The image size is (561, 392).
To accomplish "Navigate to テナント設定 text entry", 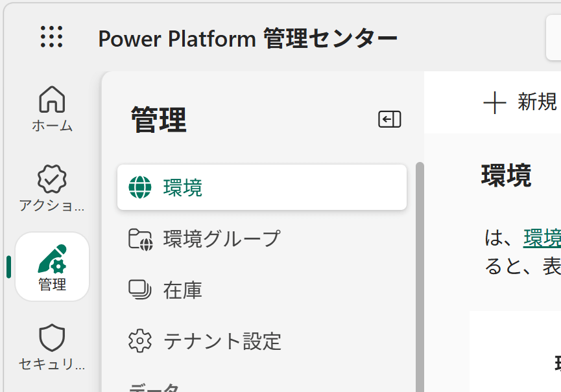I will tap(222, 341).
